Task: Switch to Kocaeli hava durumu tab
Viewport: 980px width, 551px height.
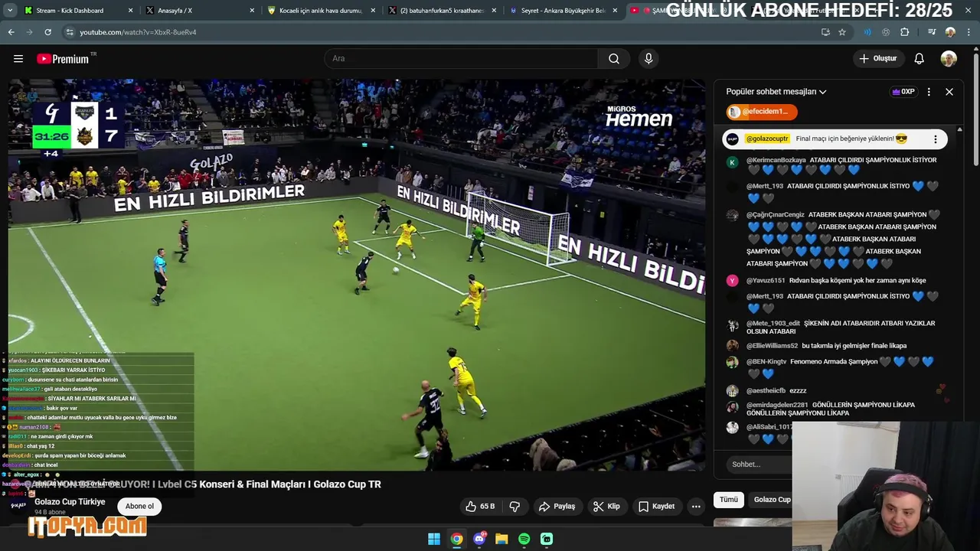Action: pos(322,11)
